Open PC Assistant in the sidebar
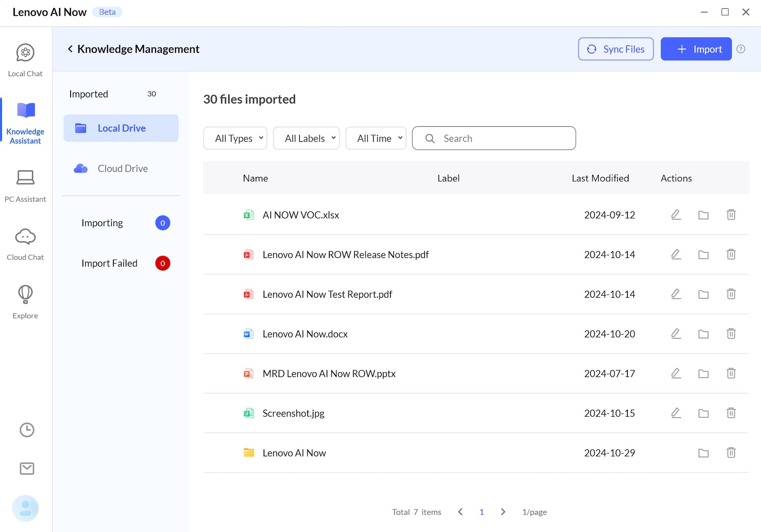Image resolution: width=761 pixels, height=532 pixels. (25, 186)
